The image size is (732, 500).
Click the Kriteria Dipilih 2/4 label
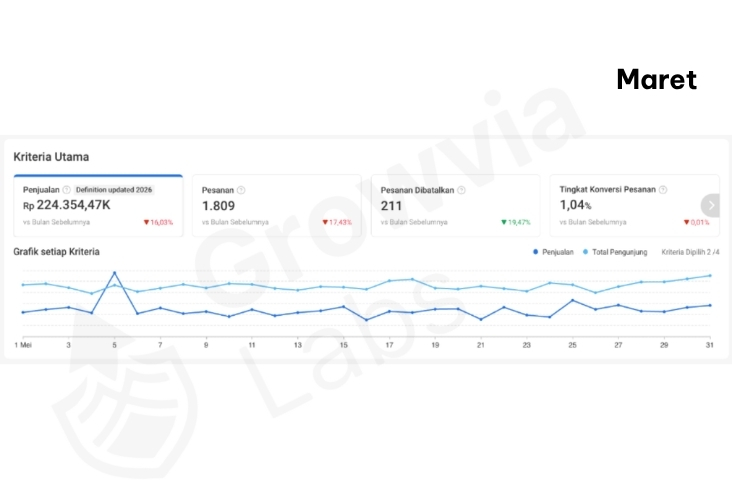690,252
